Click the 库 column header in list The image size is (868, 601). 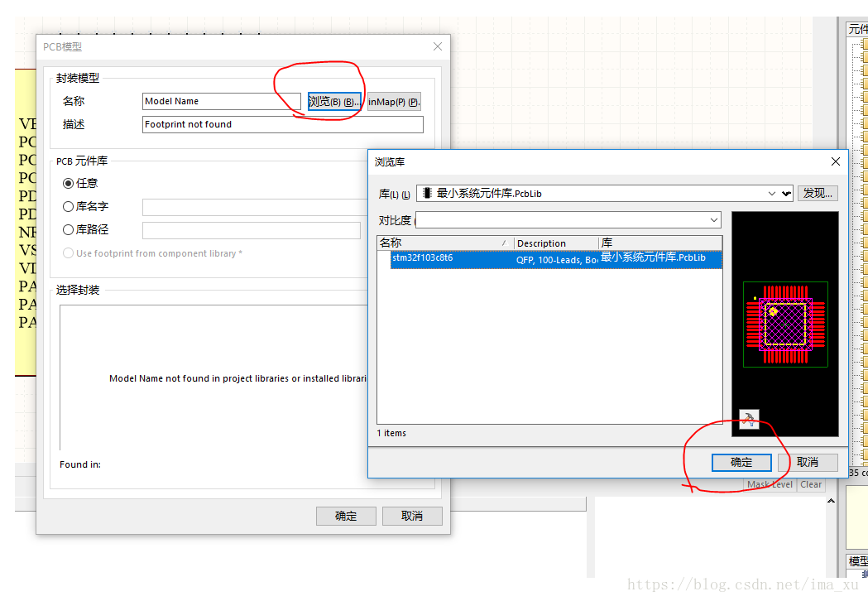[x=659, y=243]
